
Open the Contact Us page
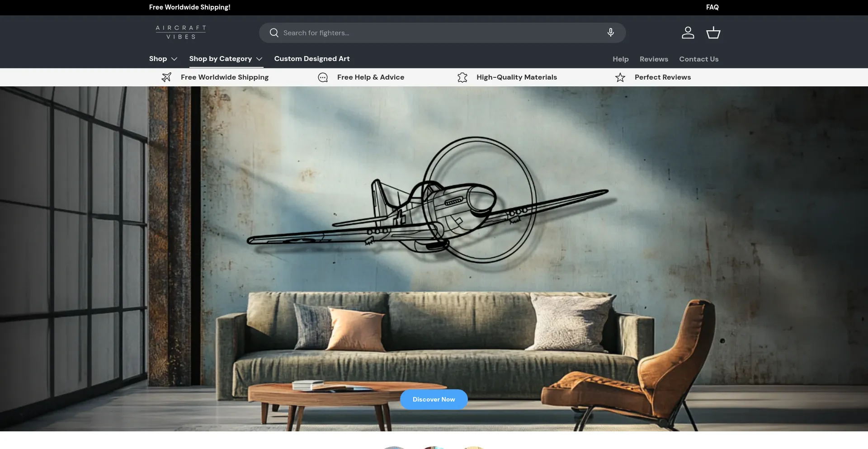coord(698,59)
